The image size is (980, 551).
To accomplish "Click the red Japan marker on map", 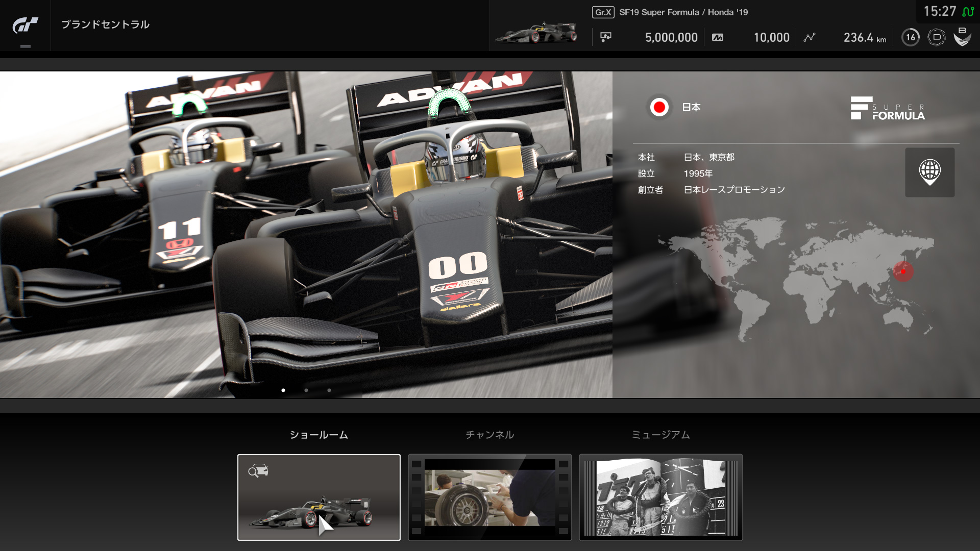I will pos(903,271).
